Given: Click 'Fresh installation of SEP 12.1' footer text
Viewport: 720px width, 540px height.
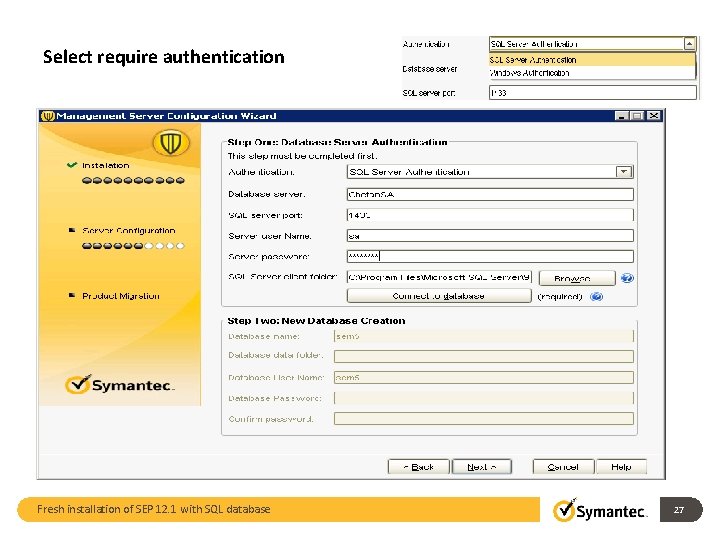Looking at the screenshot, I should [x=154, y=509].
